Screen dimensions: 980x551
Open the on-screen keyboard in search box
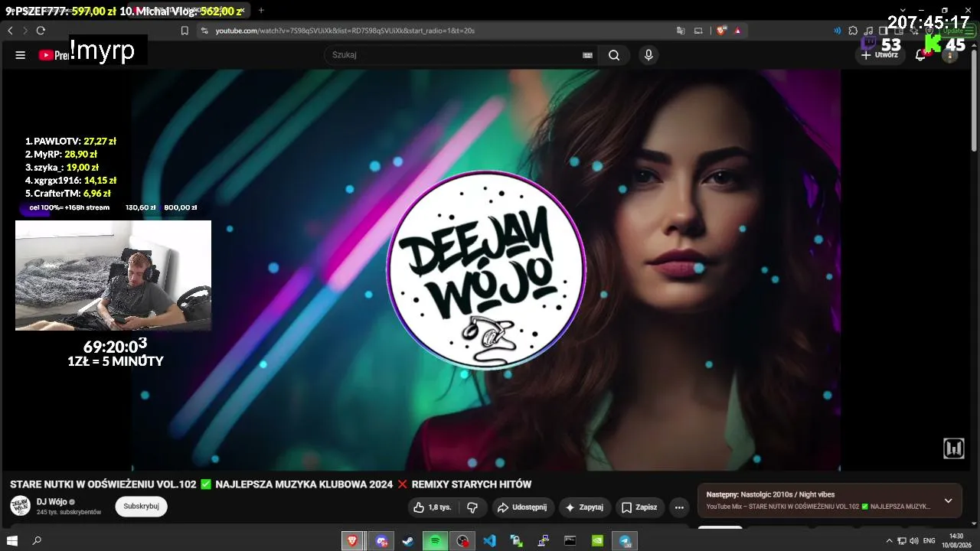pyautogui.click(x=587, y=55)
